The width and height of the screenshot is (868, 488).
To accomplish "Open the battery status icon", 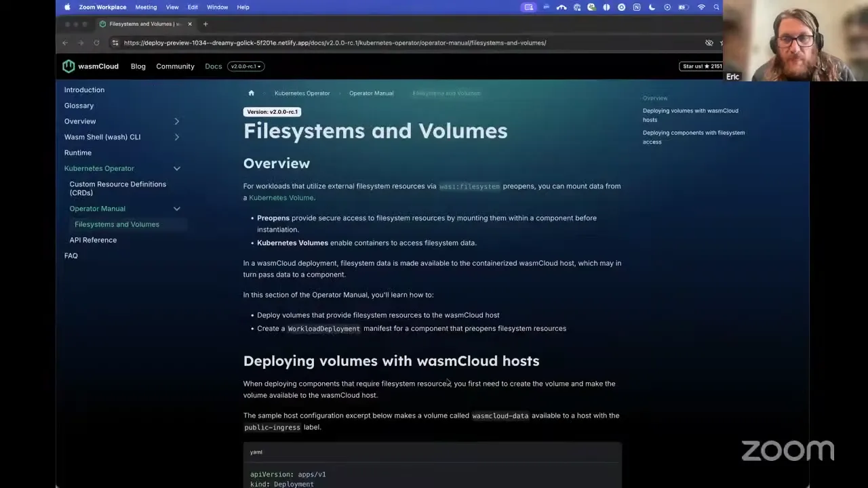I will [684, 7].
